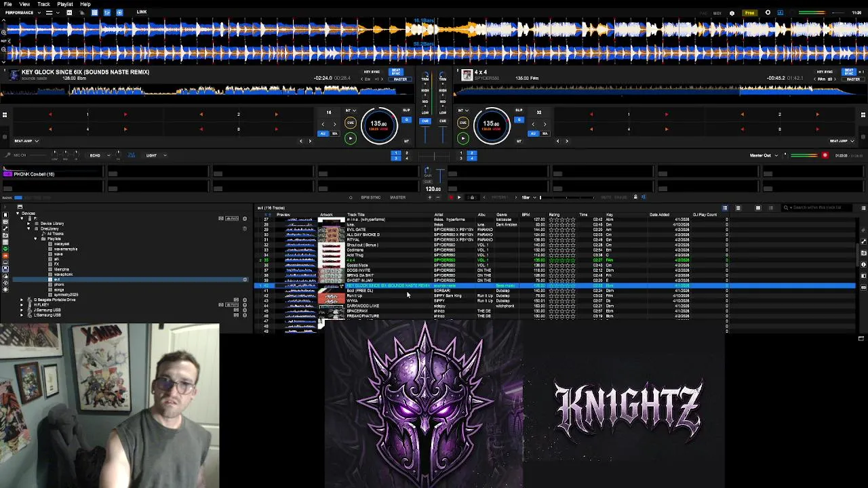The width and height of the screenshot is (868, 488).
Task: Open the View menu
Action: click(x=24, y=4)
